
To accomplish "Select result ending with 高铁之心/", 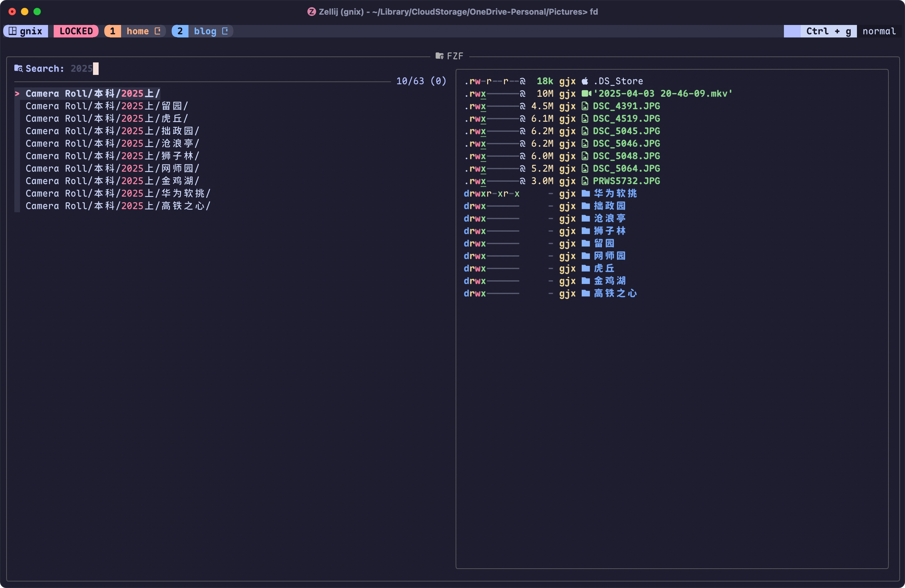I will coord(118,206).
